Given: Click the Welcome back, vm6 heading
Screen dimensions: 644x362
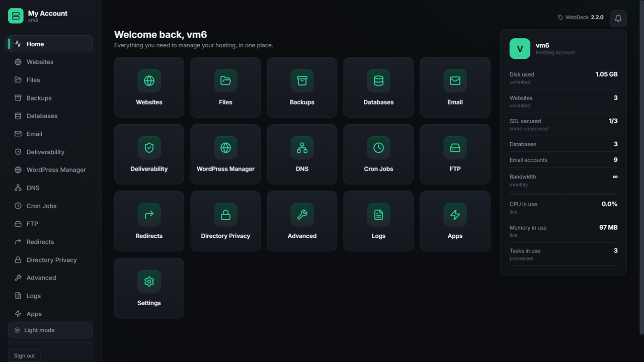Looking at the screenshot, I should point(160,35).
